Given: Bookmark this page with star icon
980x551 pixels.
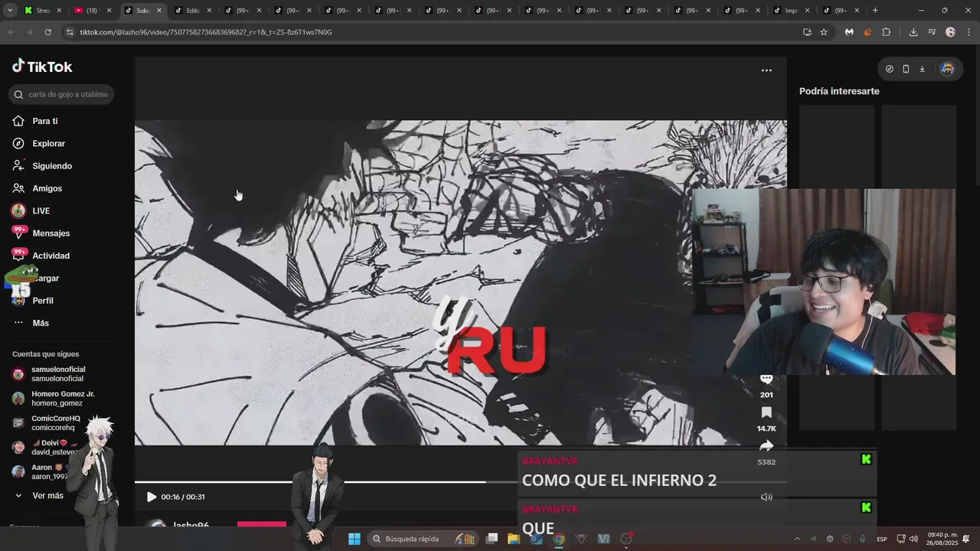Looking at the screenshot, I should point(824,32).
